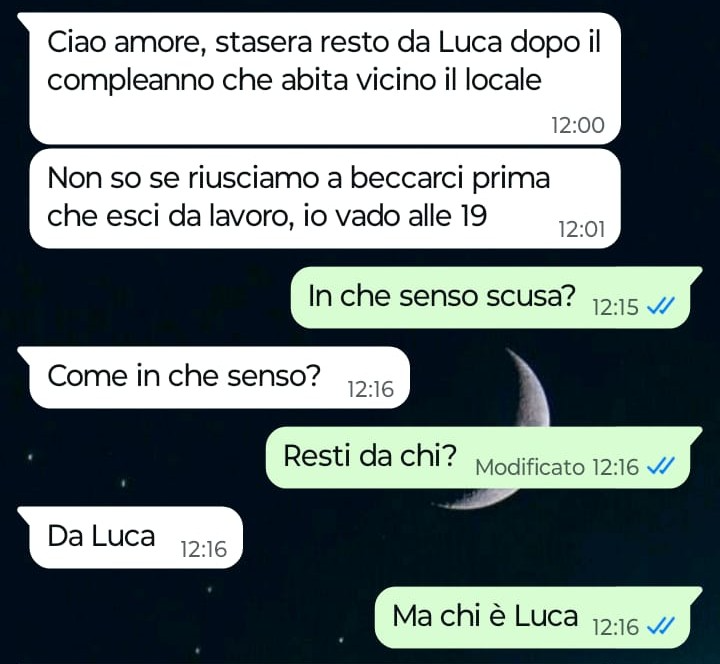Image resolution: width=720 pixels, height=664 pixels.
Task: Select the 'Non so se riusciamo a beccarci' message
Action: pyautogui.click(x=325, y=198)
